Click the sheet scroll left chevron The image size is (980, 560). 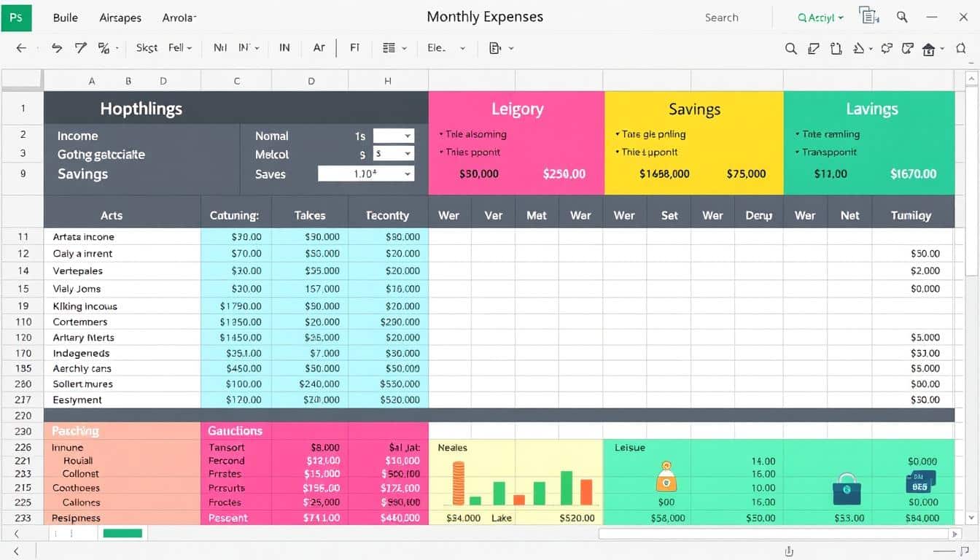point(16,534)
